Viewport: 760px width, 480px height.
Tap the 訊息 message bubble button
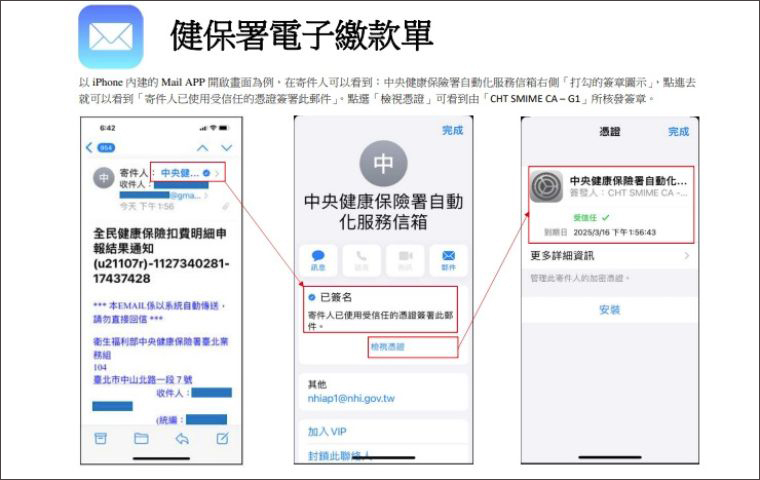(x=318, y=260)
